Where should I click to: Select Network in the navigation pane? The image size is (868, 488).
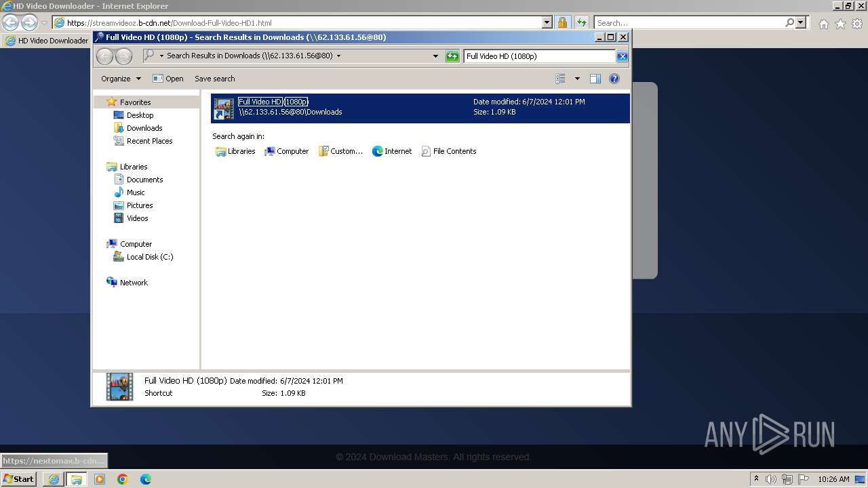pyautogui.click(x=134, y=283)
